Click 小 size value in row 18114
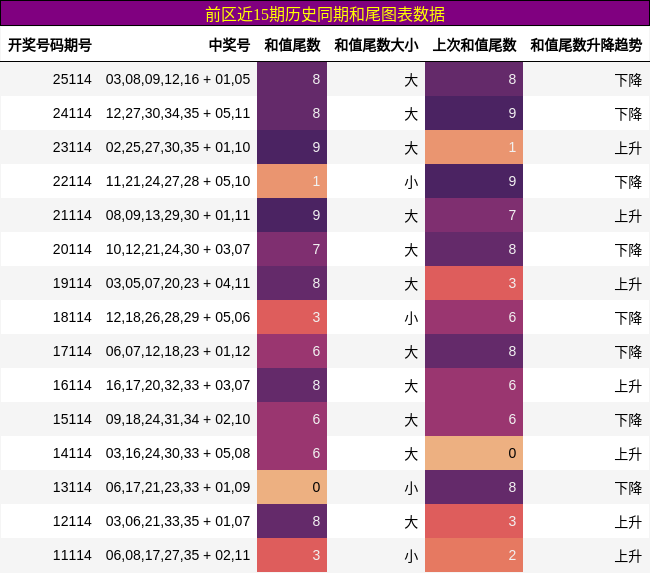 coord(411,318)
